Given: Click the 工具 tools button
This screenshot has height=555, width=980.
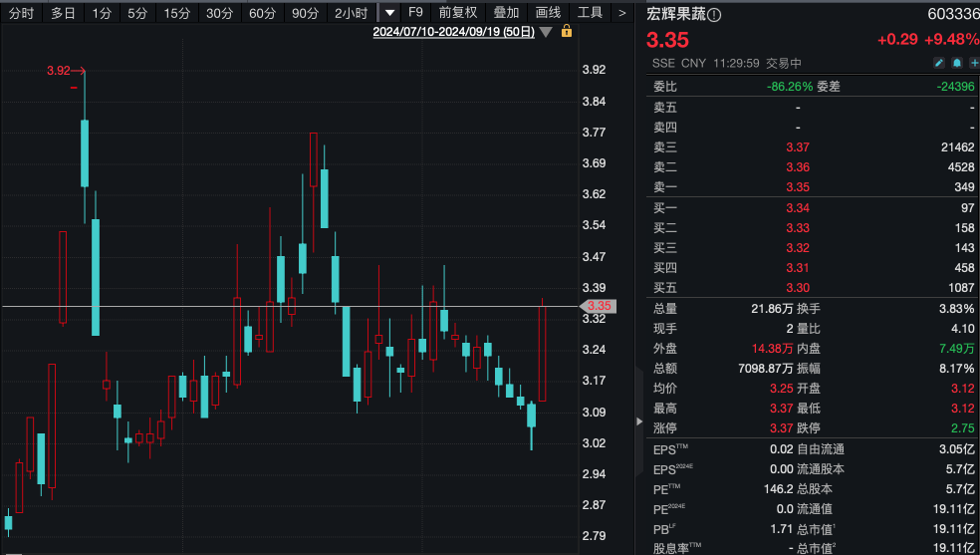Looking at the screenshot, I should (x=591, y=13).
